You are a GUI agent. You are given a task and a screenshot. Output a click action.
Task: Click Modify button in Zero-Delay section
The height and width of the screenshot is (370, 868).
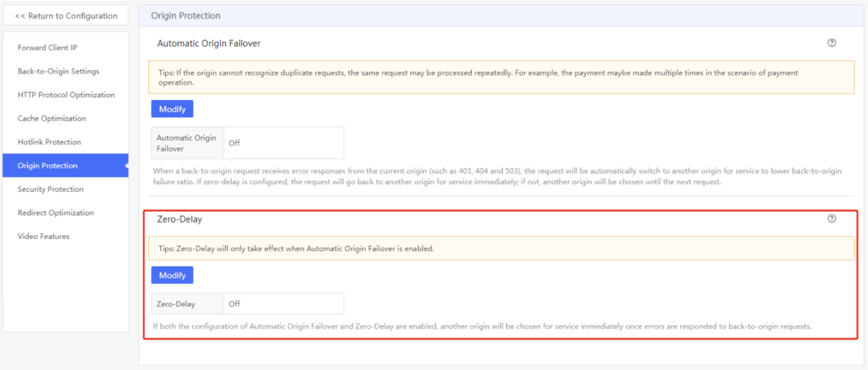pyautogui.click(x=172, y=275)
